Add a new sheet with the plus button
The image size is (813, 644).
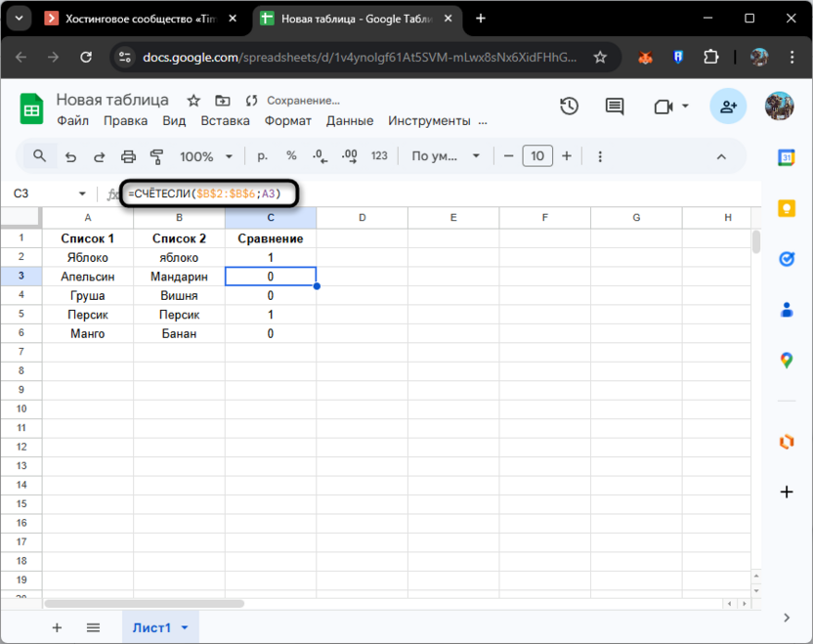[57, 627]
